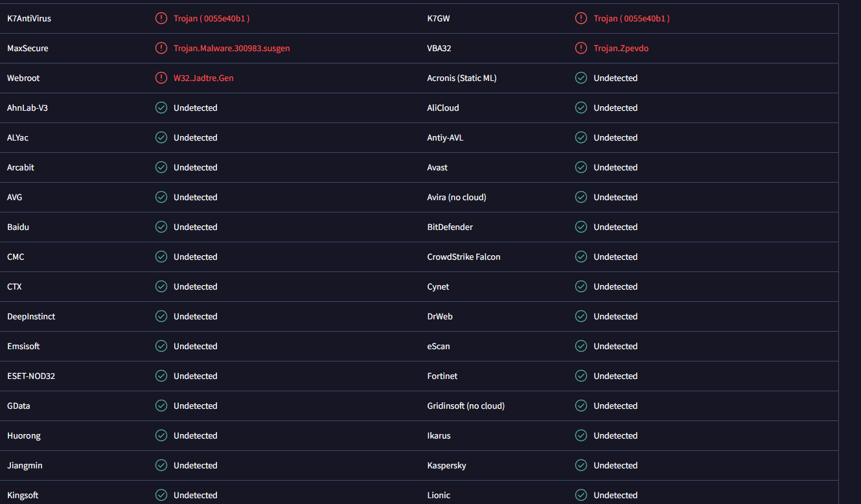Click the warning icon for Webroot W32.Jadtre.Gen
This screenshot has height=504, width=861.
click(161, 78)
